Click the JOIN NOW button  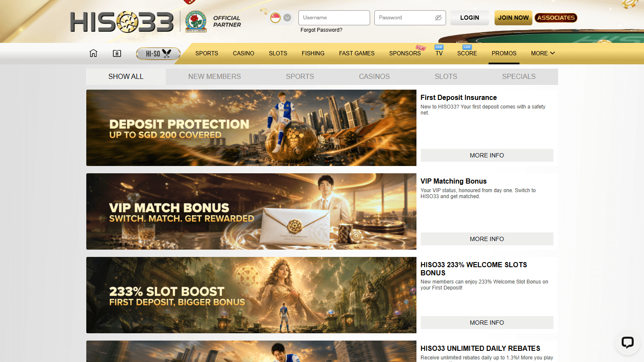513,18
